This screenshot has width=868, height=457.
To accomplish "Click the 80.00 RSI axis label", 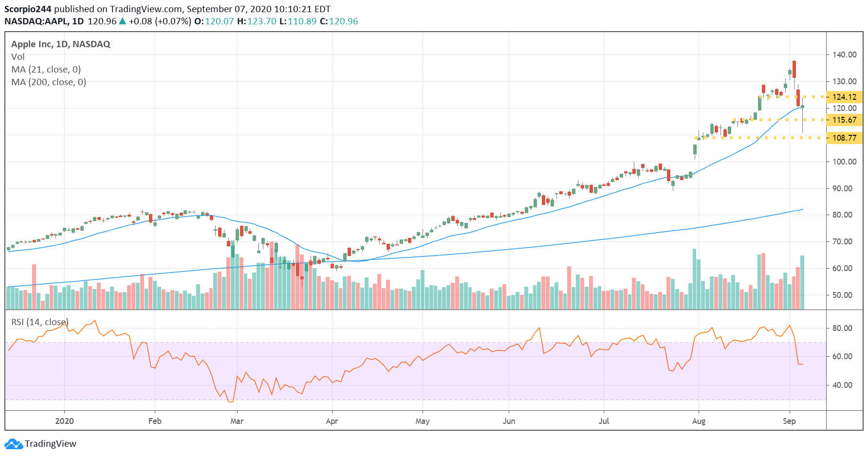I will (842, 328).
